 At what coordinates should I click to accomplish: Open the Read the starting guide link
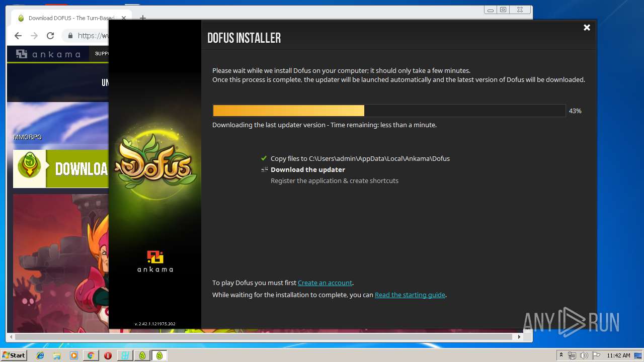(x=410, y=295)
